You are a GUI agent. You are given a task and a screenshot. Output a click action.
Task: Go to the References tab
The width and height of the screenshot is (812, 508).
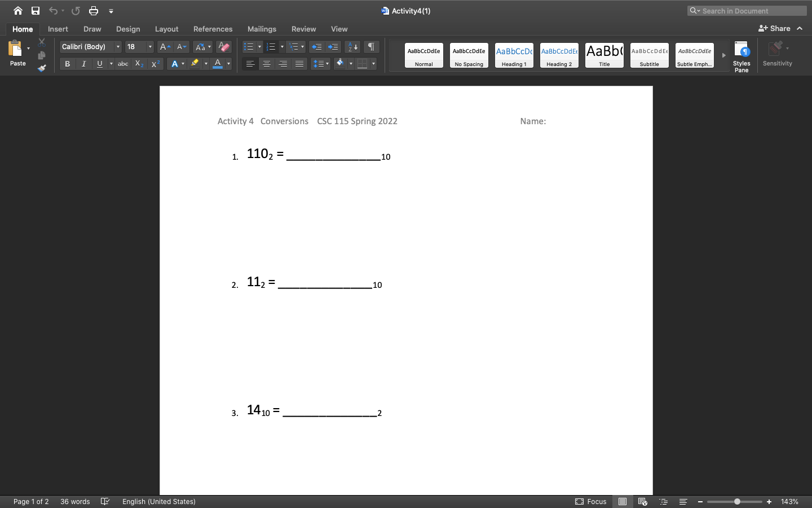click(213, 29)
